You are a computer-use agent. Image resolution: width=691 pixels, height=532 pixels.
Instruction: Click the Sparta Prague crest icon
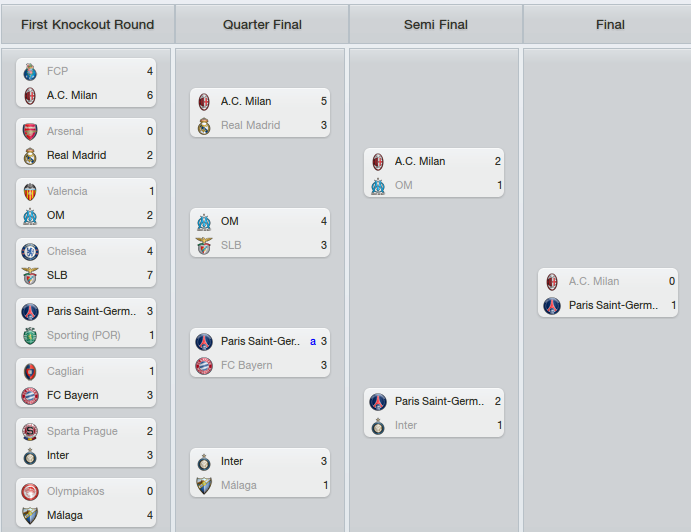pos(30,432)
